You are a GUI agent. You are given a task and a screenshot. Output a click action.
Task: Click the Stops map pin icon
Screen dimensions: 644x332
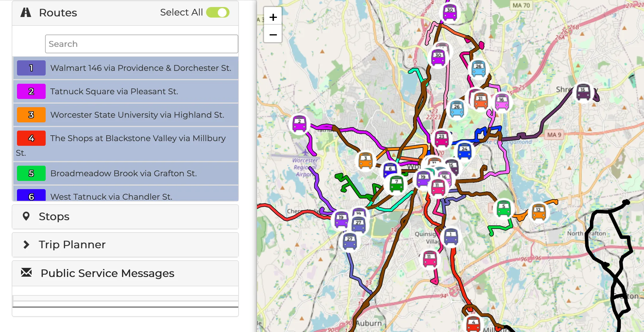(x=26, y=216)
